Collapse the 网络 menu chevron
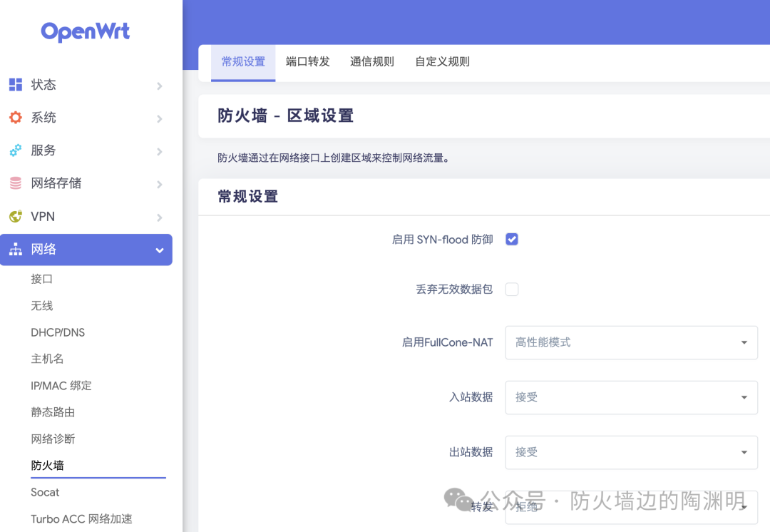This screenshot has height=532, width=770. (x=160, y=250)
